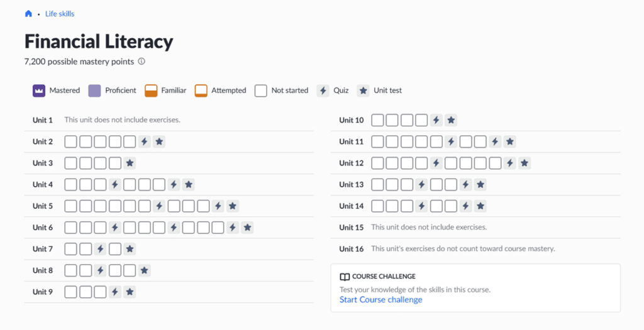Click Start Course challenge link
644x330 pixels.
click(380, 300)
